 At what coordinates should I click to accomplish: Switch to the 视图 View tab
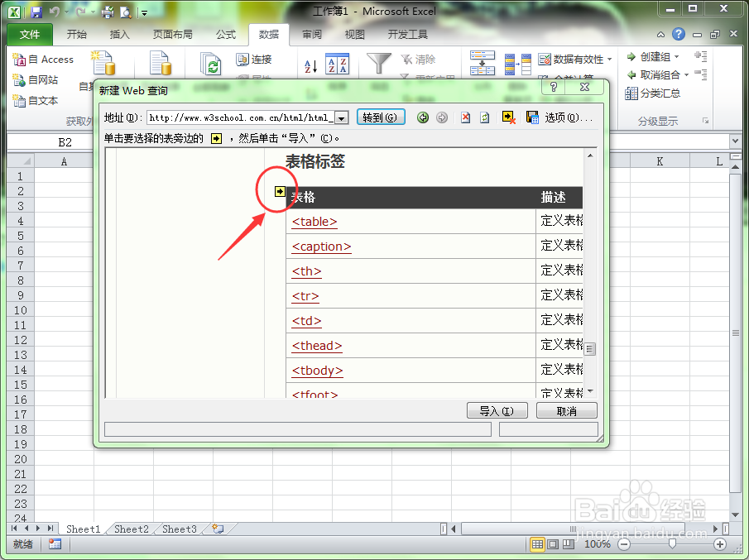pyautogui.click(x=354, y=35)
